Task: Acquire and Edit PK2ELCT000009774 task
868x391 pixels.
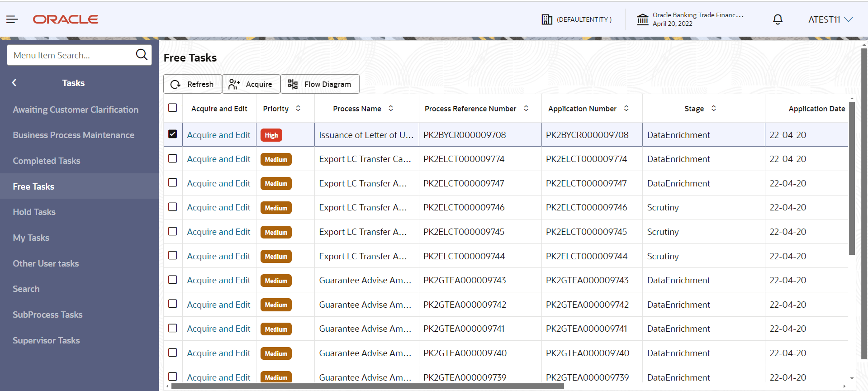Action: point(218,159)
